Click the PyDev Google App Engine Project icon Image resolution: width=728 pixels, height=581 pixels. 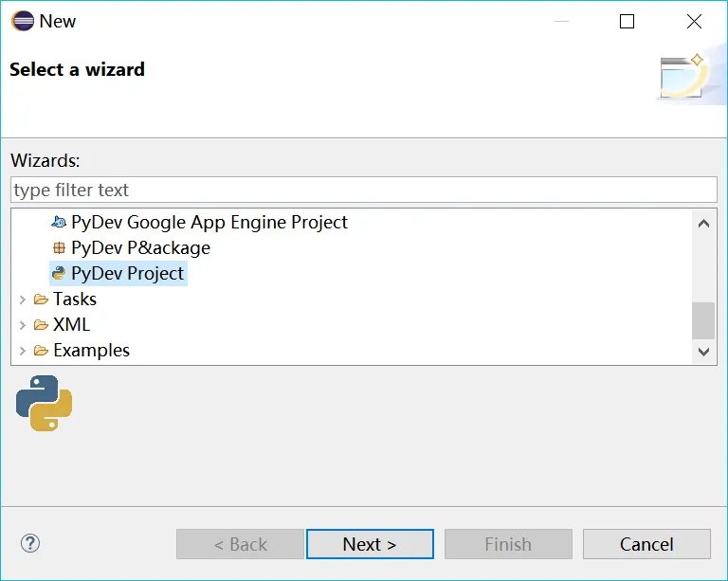pos(59,223)
